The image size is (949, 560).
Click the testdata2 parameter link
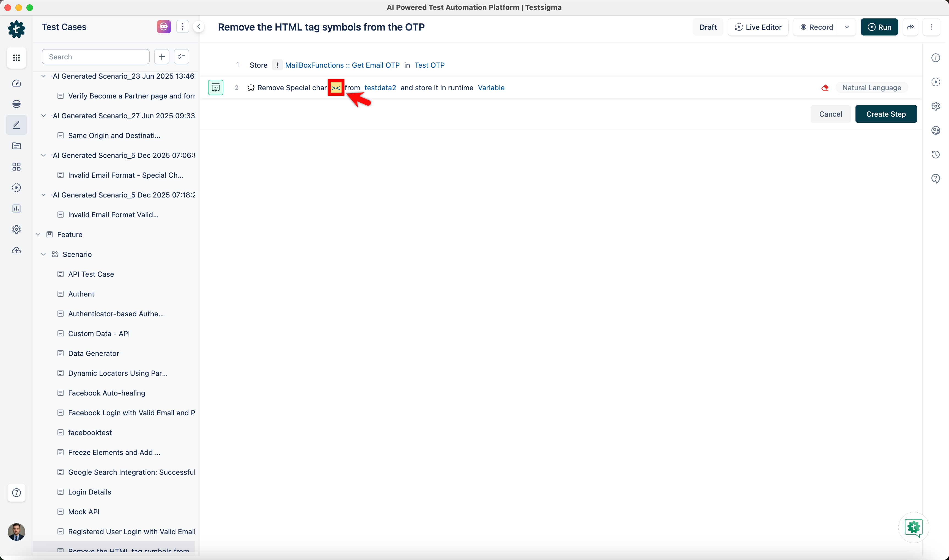(380, 88)
